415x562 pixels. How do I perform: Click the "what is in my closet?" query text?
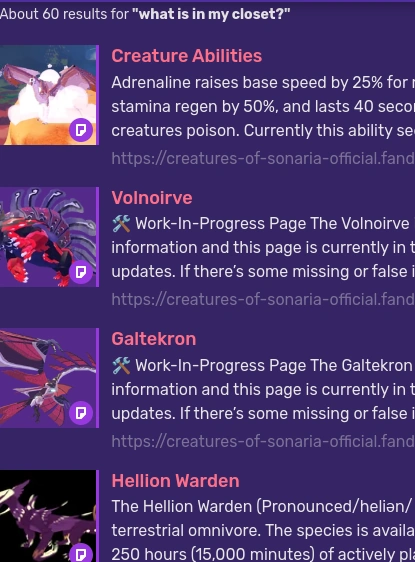(211, 14)
